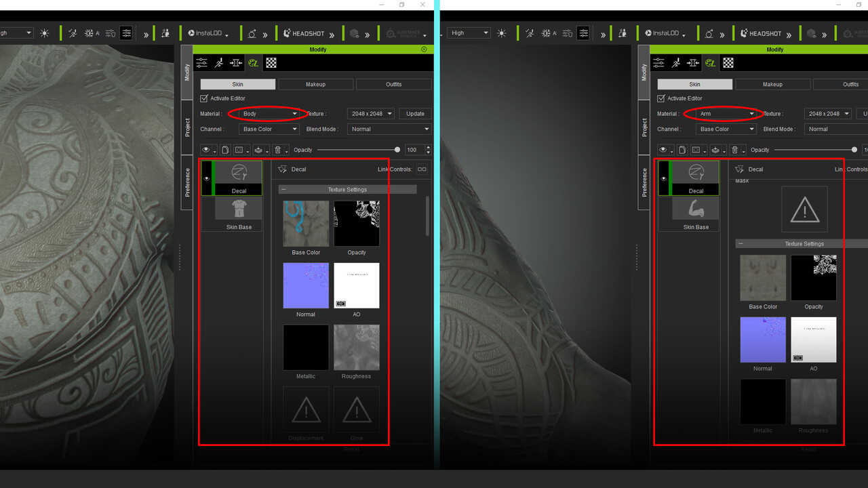This screenshot has width=868, height=488.
Task: Click Base Color texture thumbnail in left window
Action: [x=306, y=224]
